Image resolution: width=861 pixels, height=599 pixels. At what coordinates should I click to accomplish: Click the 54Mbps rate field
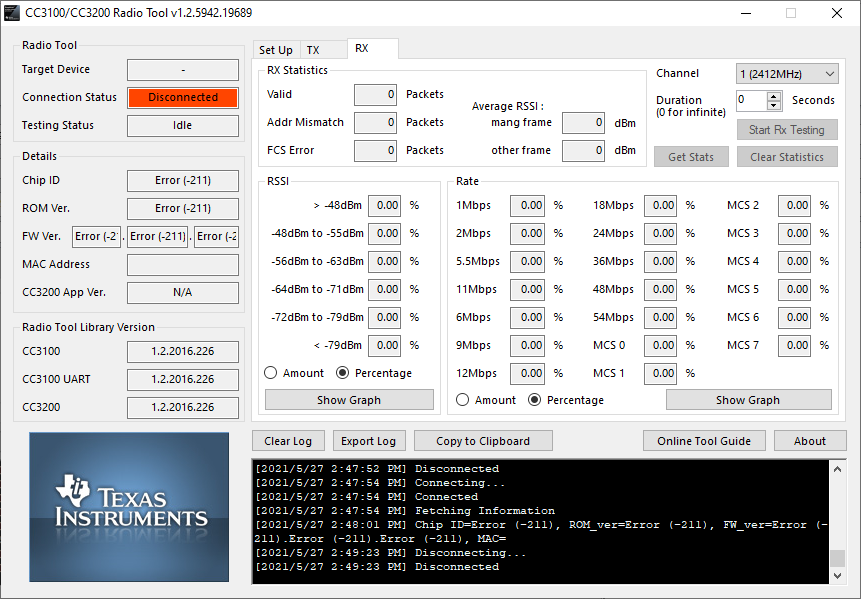click(661, 318)
